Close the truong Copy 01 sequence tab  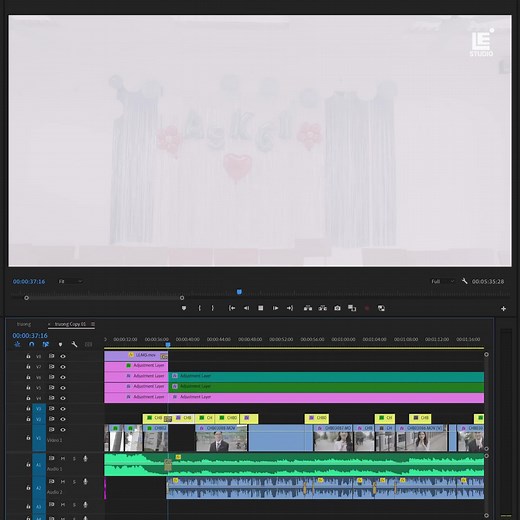49,324
